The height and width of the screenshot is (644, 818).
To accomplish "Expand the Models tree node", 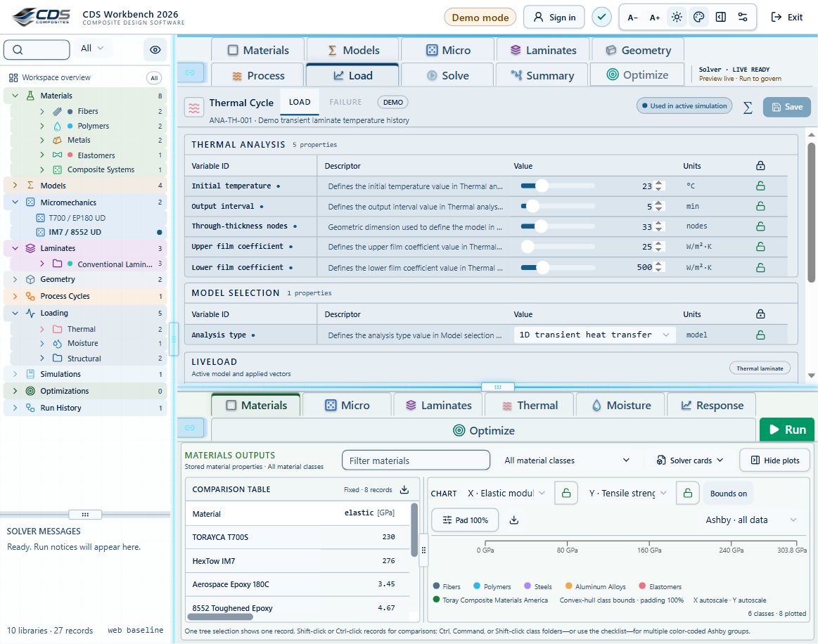I will coord(15,185).
